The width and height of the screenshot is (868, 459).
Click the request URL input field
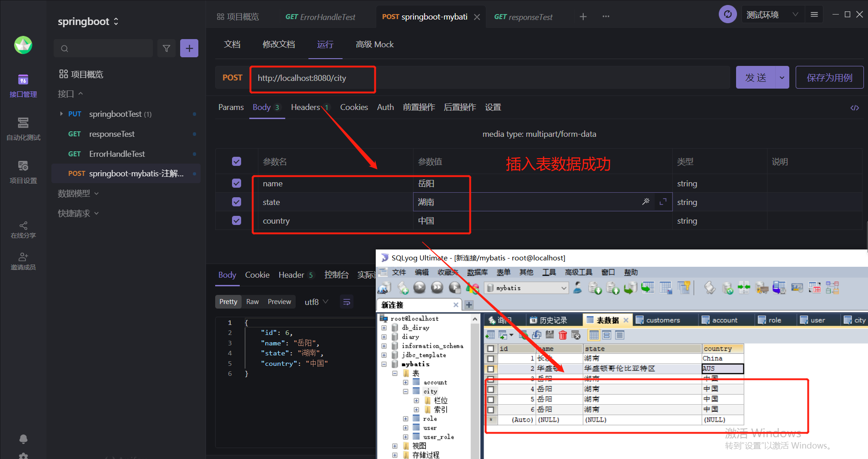click(490, 78)
